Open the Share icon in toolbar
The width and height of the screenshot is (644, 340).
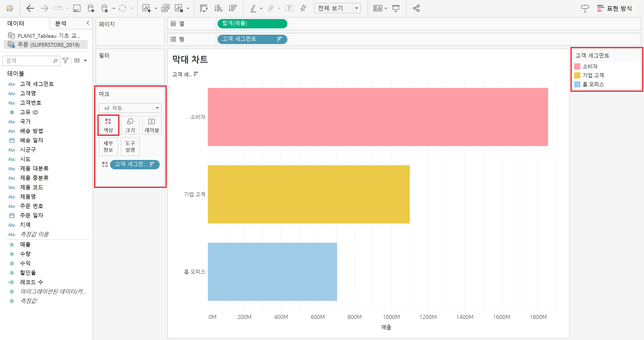[x=416, y=8]
